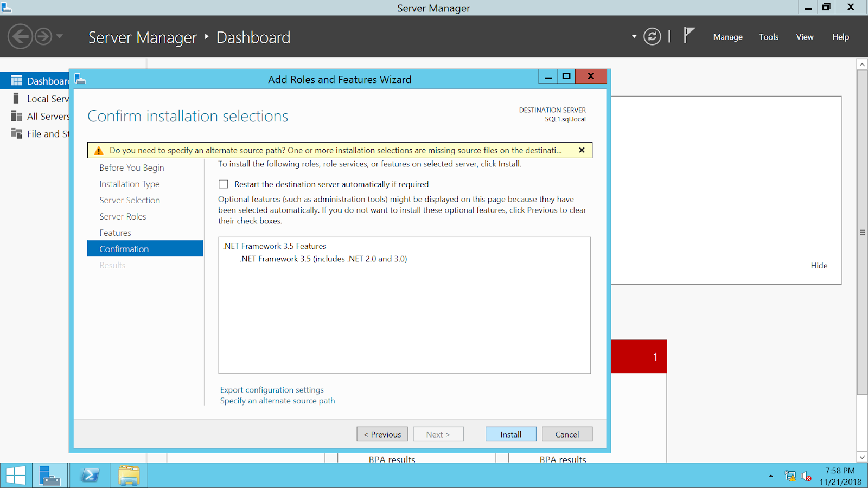Open the Tools menu
868x488 pixels.
click(x=768, y=37)
